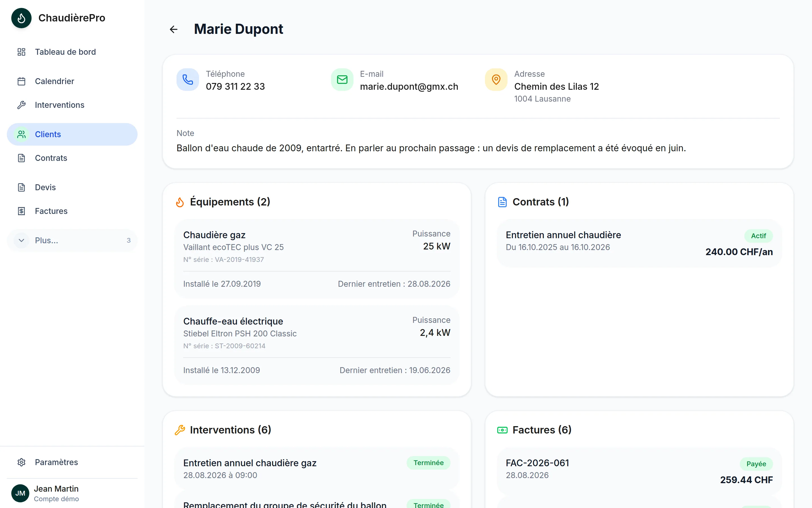Click the Jean Martin account name

[x=56, y=489]
